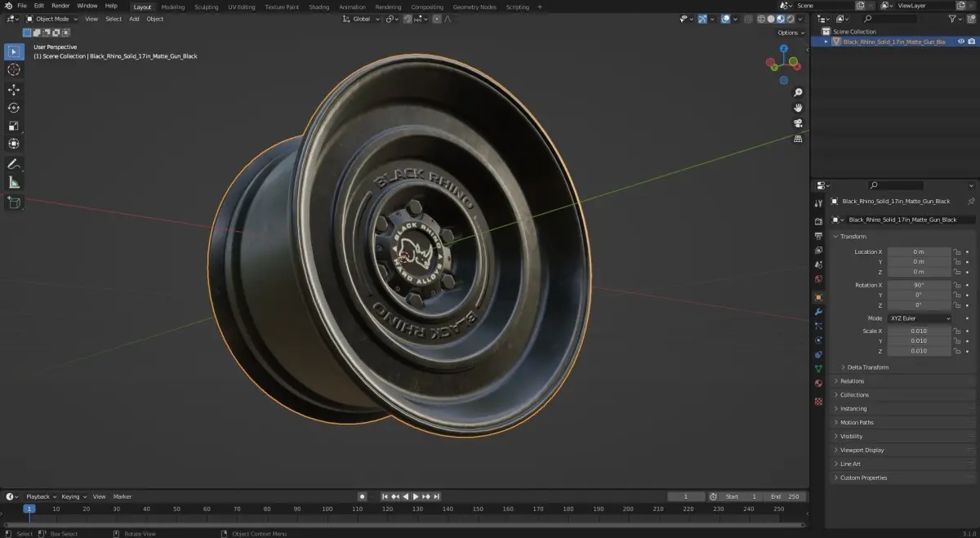Open the Object Data properties tab
980x538 pixels.
pos(818,369)
